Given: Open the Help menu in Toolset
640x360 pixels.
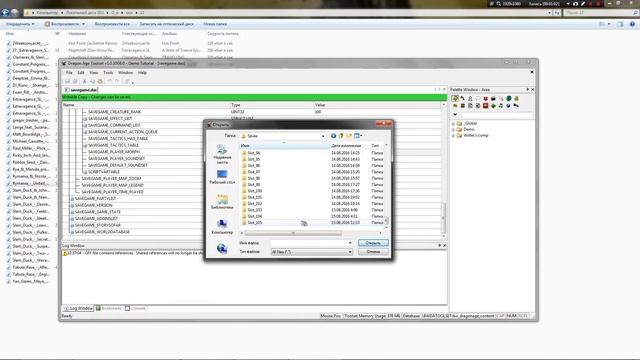Looking at the screenshot, I should pos(142,73).
